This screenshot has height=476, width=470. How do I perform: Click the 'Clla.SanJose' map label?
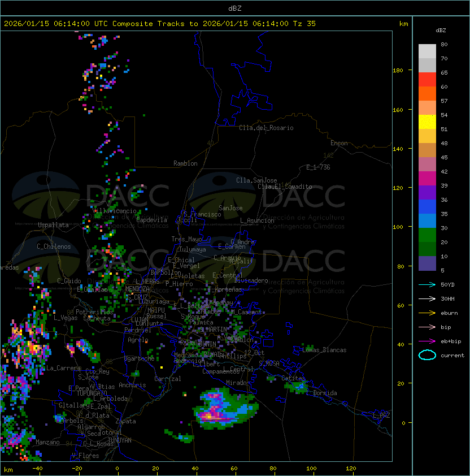click(256, 180)
